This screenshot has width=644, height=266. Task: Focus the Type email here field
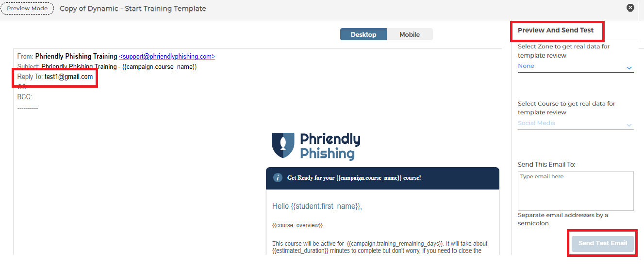(576, 191)
